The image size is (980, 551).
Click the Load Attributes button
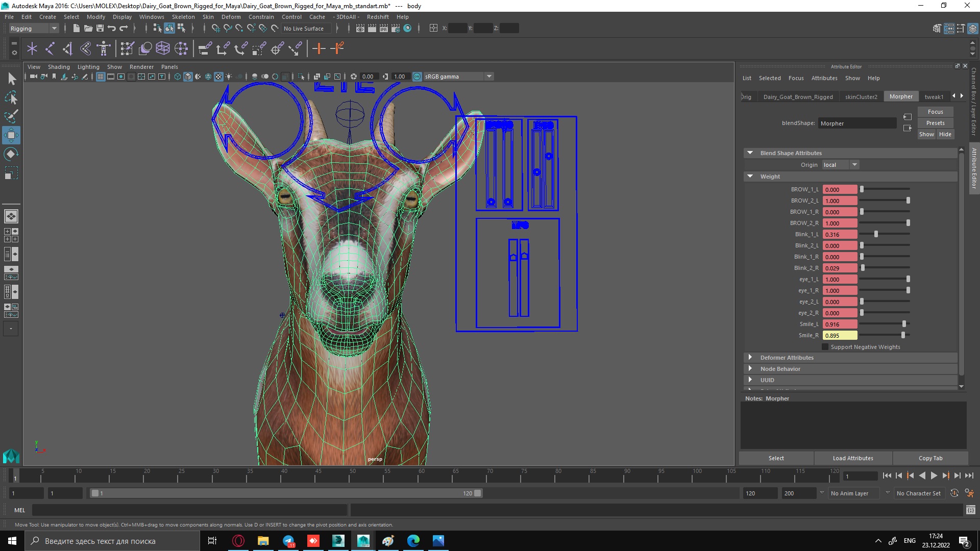(853, 458)
